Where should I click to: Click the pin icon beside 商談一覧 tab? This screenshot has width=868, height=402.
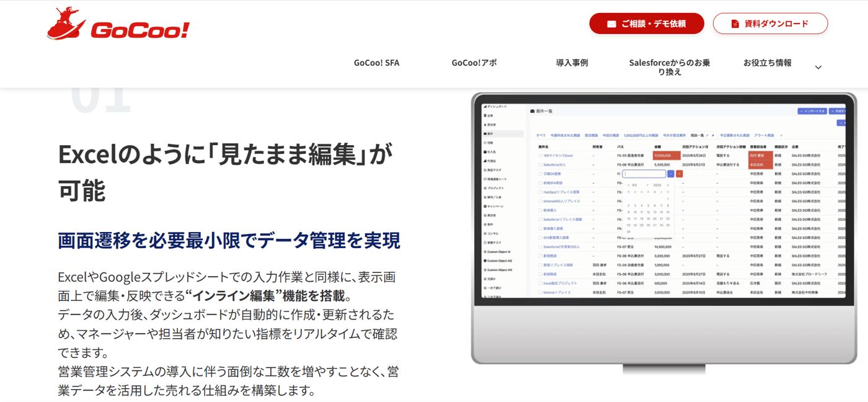point(713,135)
